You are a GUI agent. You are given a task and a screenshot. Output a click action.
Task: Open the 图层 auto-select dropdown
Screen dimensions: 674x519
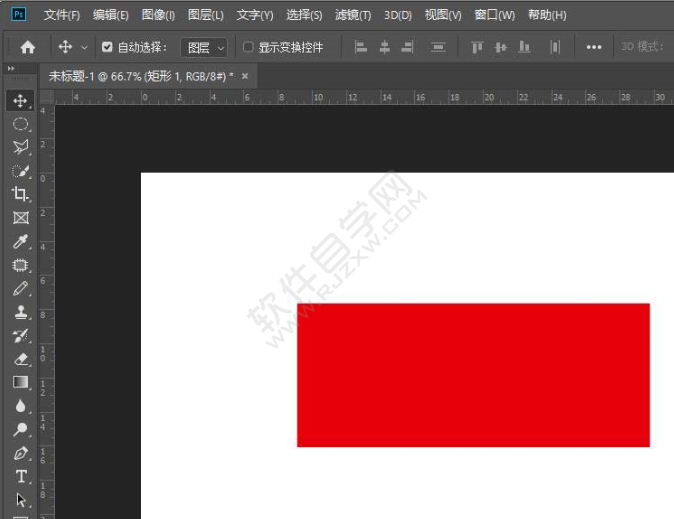(x=204, y=47)
